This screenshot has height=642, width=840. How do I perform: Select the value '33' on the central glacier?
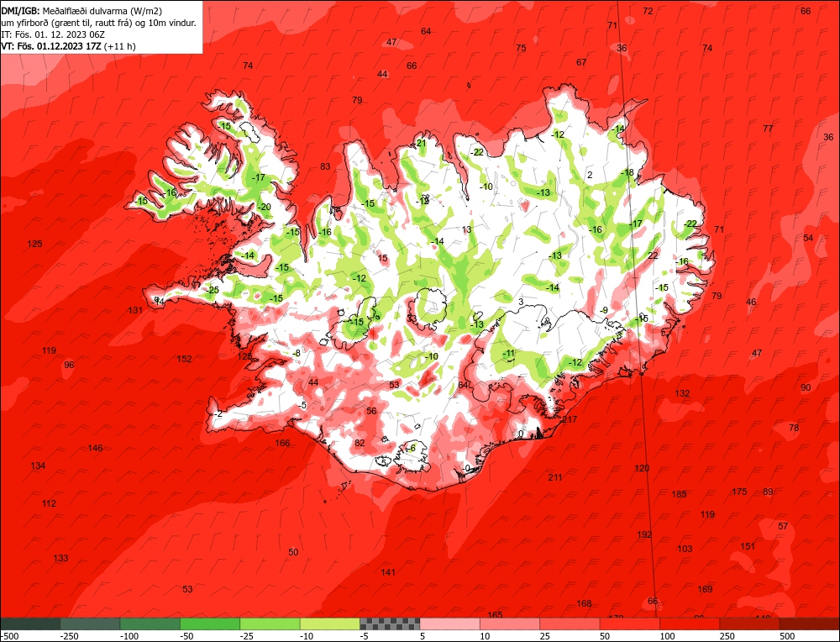pos(412,318)
